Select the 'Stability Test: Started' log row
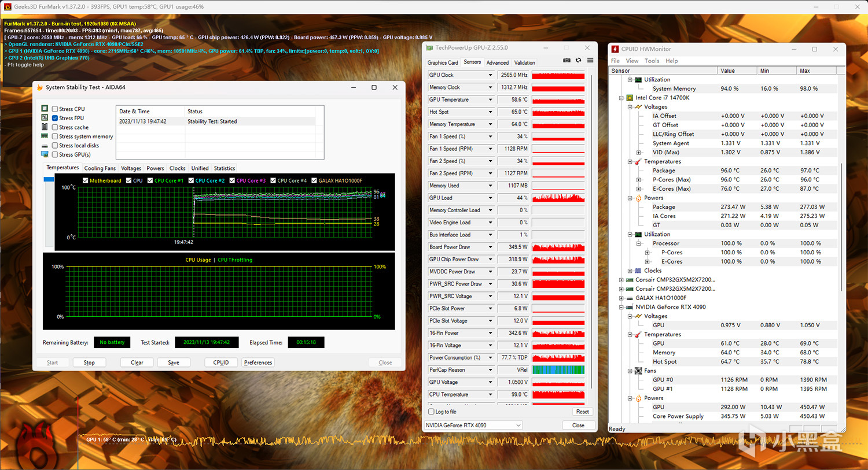The image size is (868, 470). [x=216, y=121]
